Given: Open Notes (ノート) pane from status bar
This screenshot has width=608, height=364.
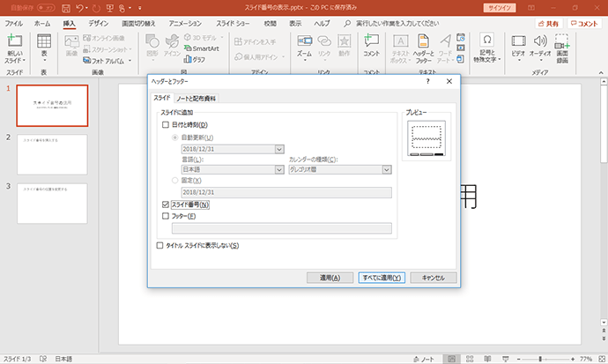Looking at the screenshot, I should point(424,359).
